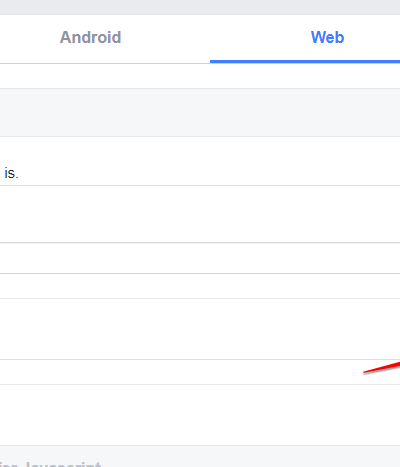
Task: Click the thick tail end of the red arrow
Action: [x=397, y=365]
